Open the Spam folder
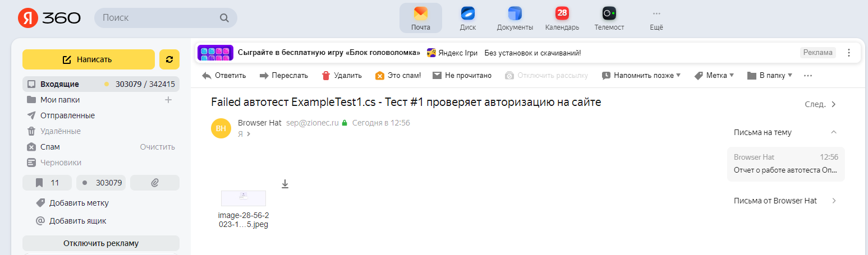 50,147
